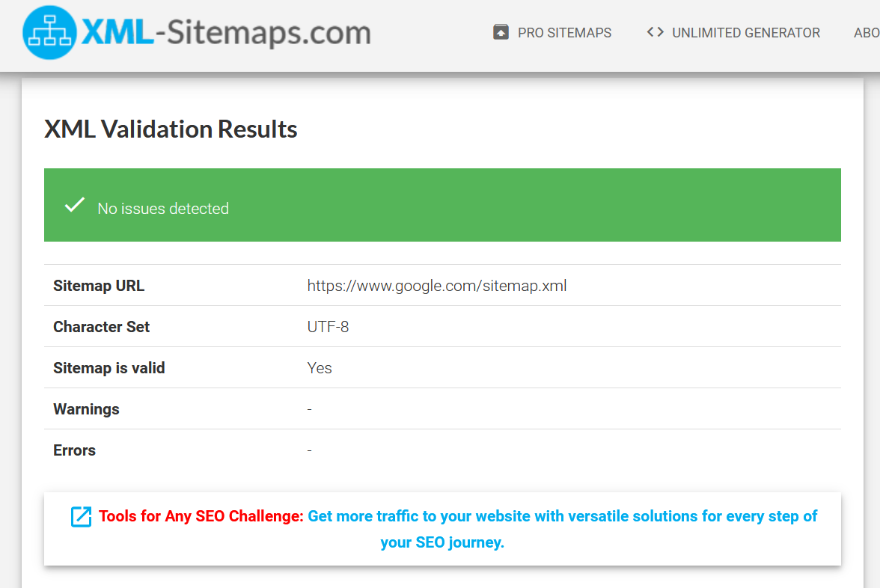
Task: Open the PRO SITEMAPS menu item
Action: (x=564, y=33)
